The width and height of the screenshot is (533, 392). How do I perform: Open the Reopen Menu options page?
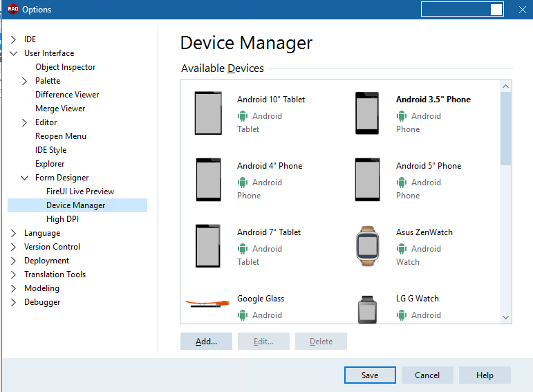(x=61, y=136)
